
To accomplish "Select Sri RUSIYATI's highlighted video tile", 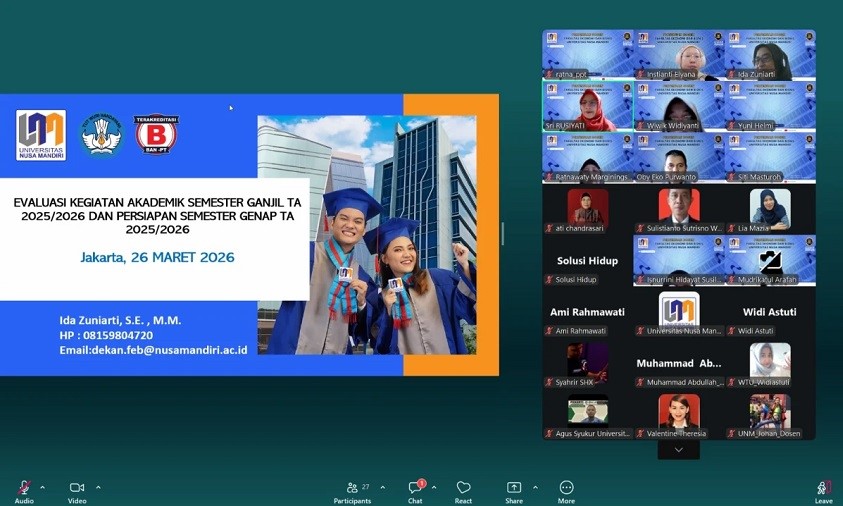I will click(x=587, y=106).
